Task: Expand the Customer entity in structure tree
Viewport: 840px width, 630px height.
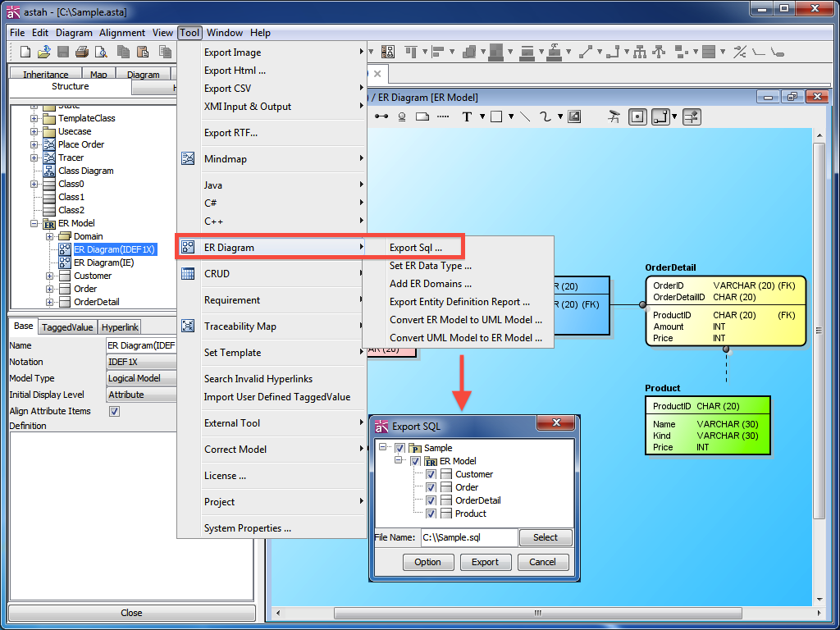Action: click(x=50, y=276)
